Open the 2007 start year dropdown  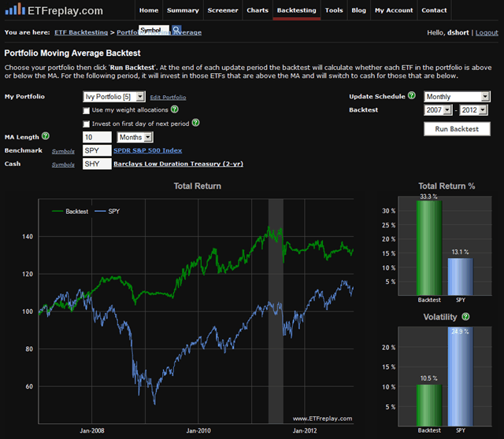coord(438,110)
